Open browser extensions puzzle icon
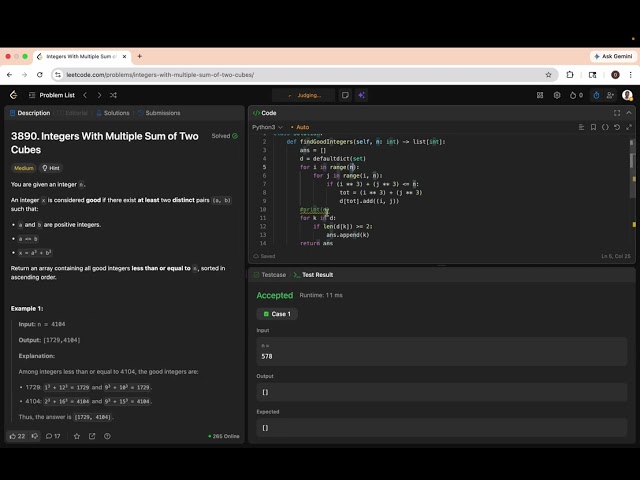640x480 pixels. click(x=570, y=75)
